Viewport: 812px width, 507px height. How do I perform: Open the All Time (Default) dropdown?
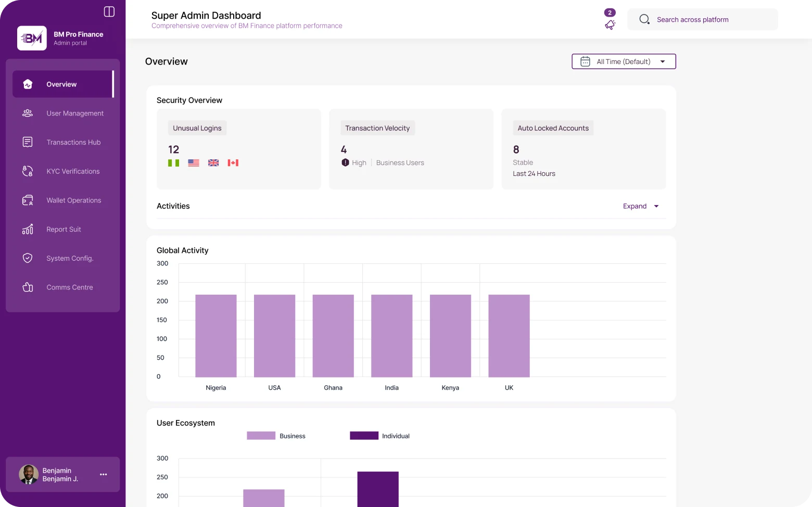tap(624, 61)
